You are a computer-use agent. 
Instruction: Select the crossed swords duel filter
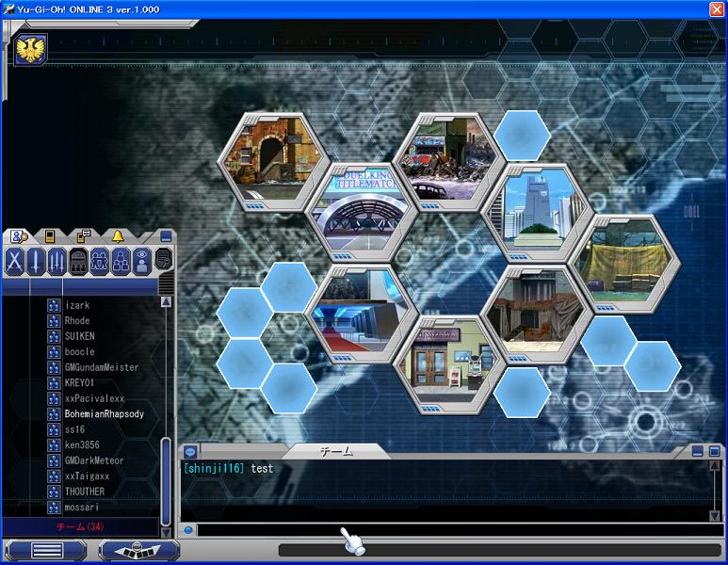(x=14, y=261)
